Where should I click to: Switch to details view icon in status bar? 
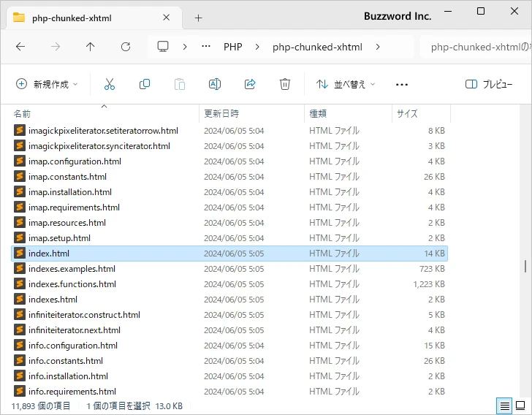pos(504,406)
